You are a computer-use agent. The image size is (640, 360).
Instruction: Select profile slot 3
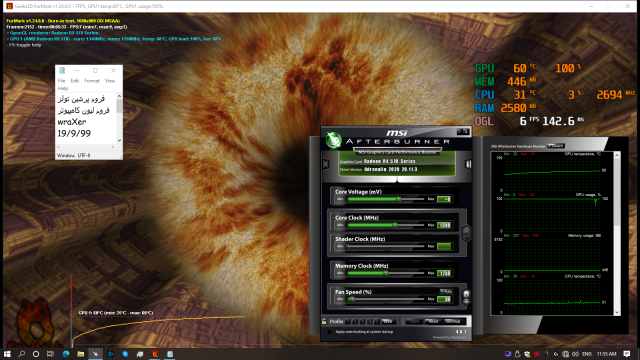[x=362, y=322]
